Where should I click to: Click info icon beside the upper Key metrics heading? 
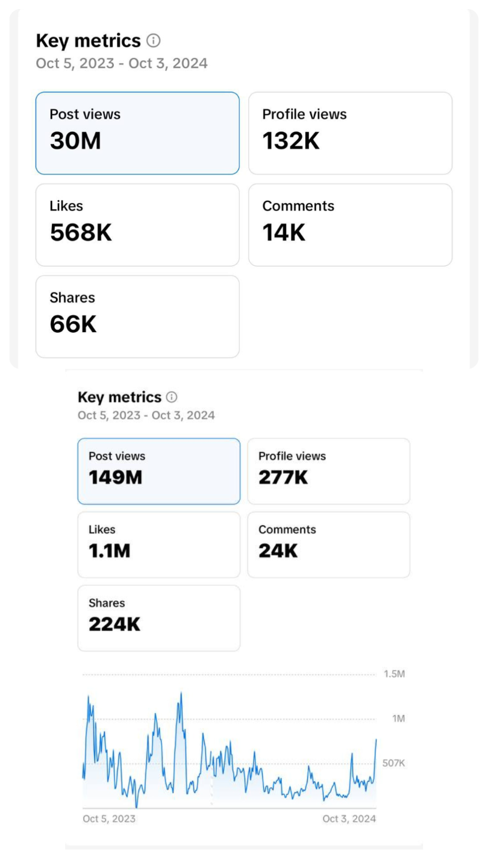click(154, 41)
